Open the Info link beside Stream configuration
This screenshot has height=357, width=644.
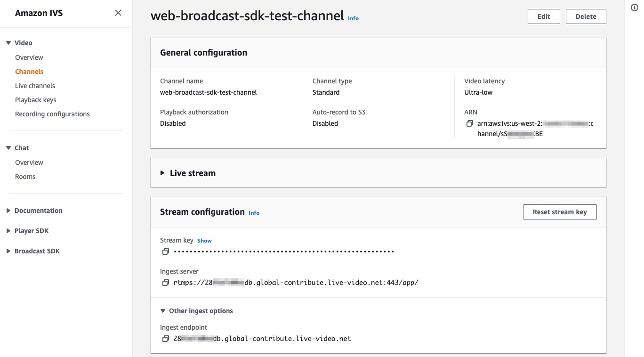254,213
